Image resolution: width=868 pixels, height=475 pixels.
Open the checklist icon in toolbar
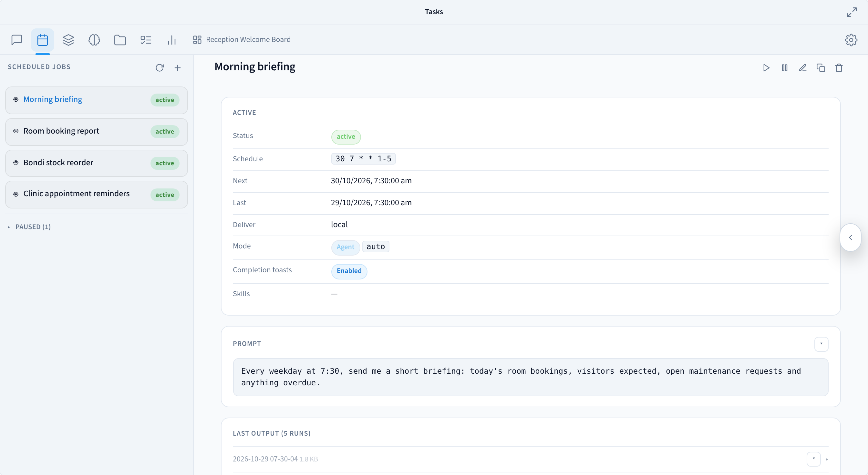coord(146,40)
